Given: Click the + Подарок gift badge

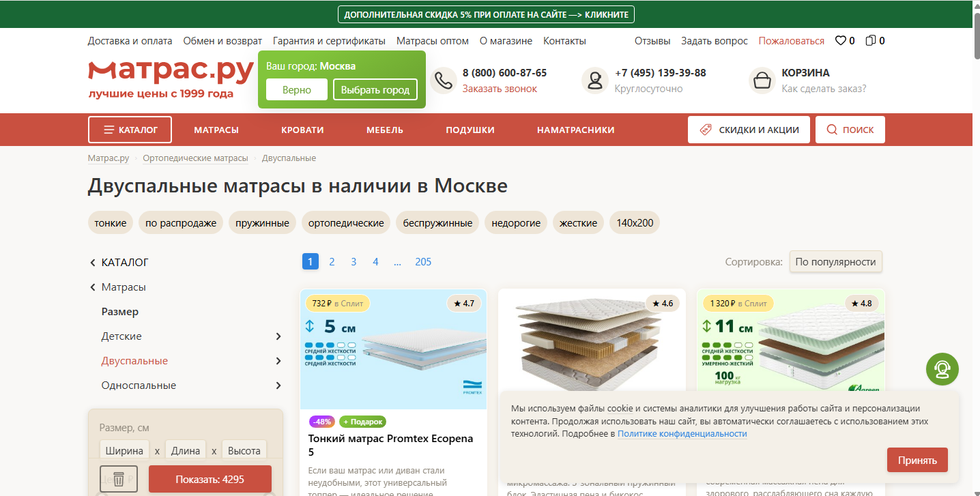Looking at the screenshot, I should [362, 422].
